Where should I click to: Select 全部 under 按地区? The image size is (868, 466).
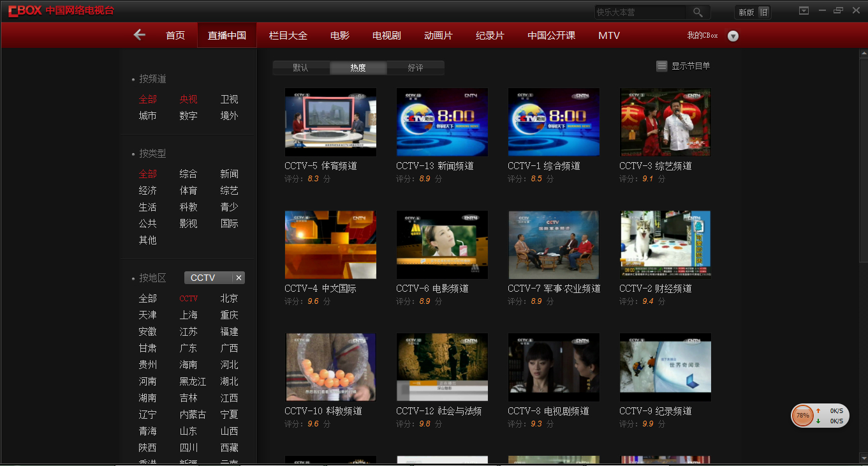[147, 298]
